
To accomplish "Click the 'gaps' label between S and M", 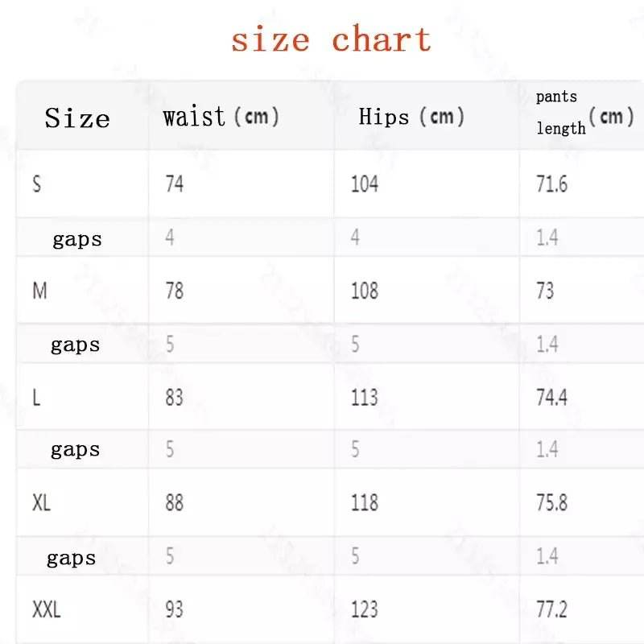I will [77, 239].
